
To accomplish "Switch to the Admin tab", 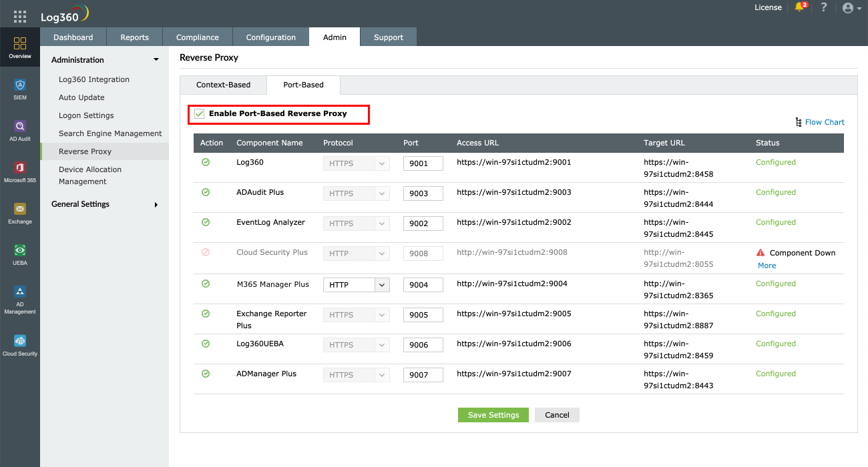I will pos(335,37).
